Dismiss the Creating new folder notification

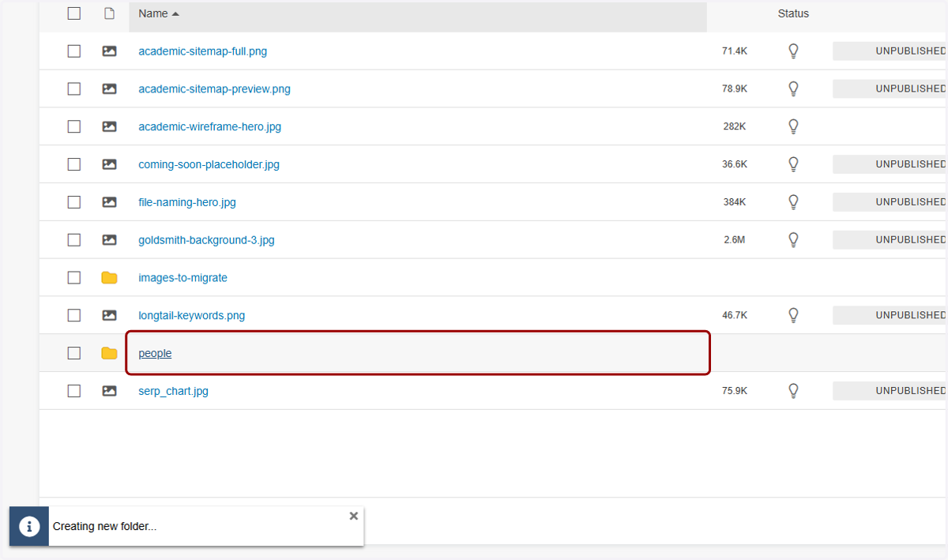click(x=354, y=516)
